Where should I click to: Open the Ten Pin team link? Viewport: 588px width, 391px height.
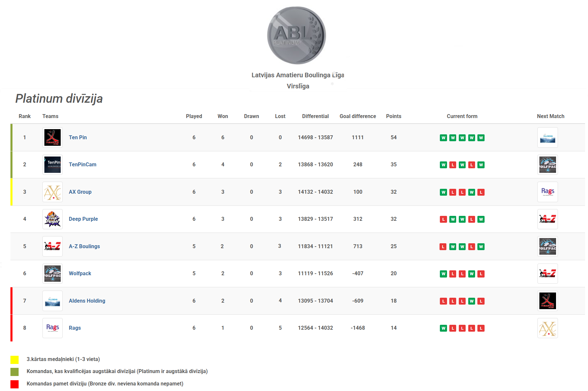[x=78, y=138]
